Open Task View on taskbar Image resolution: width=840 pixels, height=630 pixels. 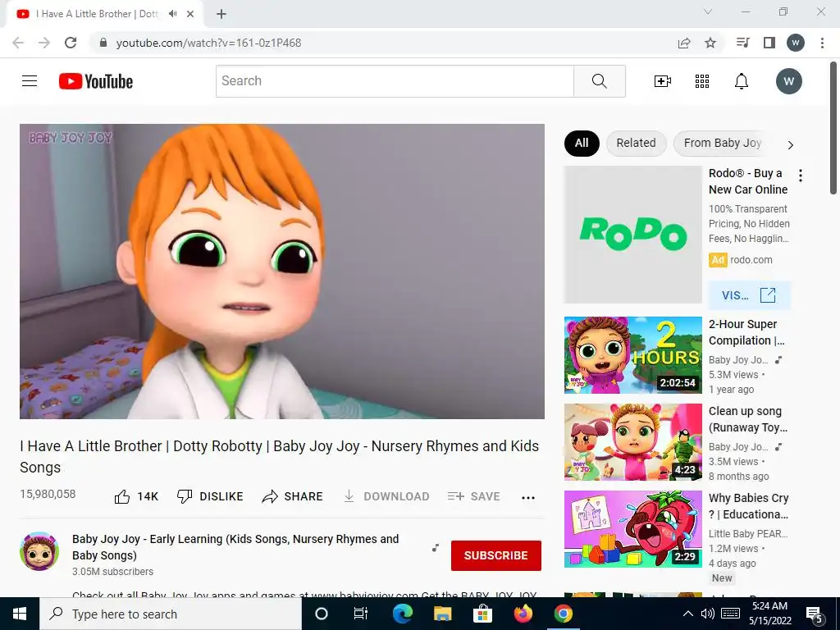click(361, 614)
